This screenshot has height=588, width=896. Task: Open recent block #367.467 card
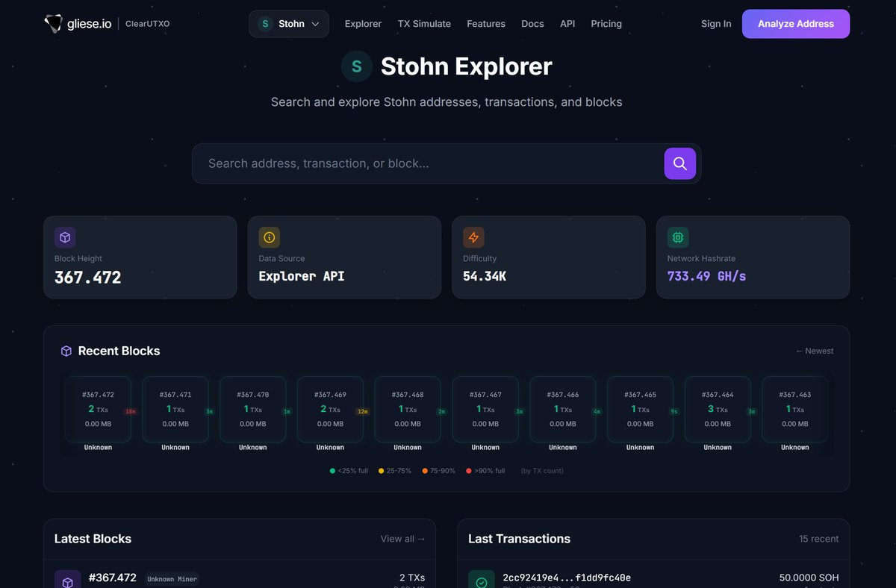485,410
